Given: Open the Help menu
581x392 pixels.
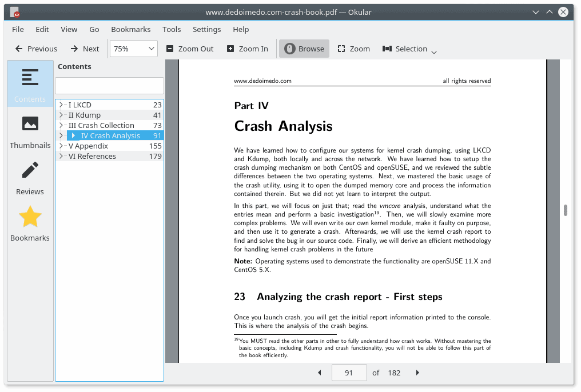Looking at the screenshot, I should (241, 29).
